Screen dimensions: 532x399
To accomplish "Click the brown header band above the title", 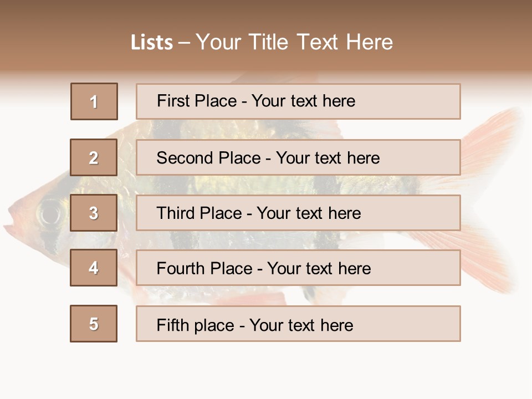I will 266,12.
